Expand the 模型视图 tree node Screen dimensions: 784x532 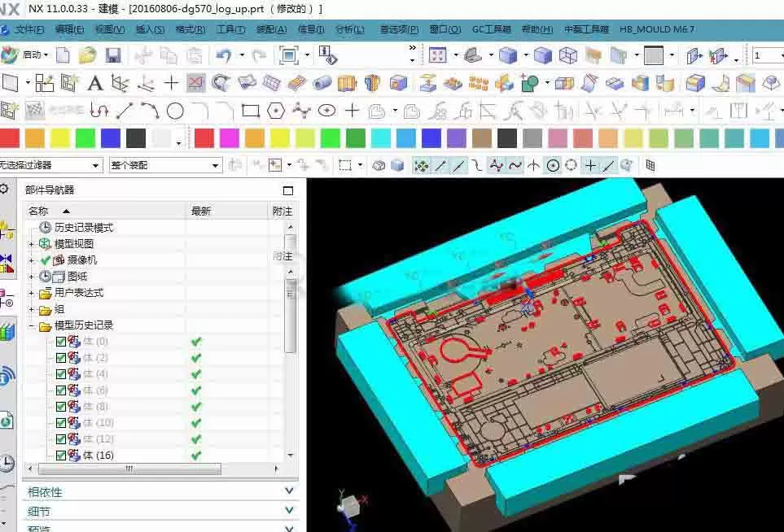(32, 244)
